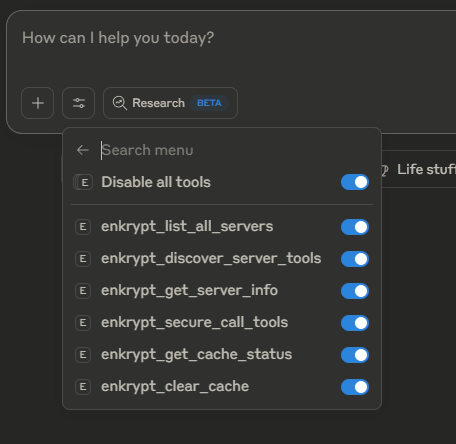Toggle the Disable all tools switch
The width and height of the screenshot is (456, 444).
point(355,182)
